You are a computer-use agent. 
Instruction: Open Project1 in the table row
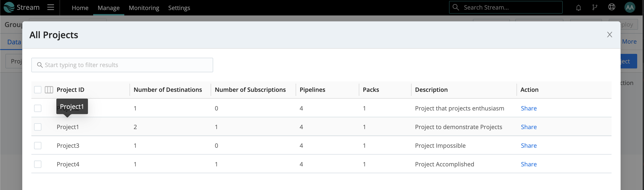coord(68,127)
